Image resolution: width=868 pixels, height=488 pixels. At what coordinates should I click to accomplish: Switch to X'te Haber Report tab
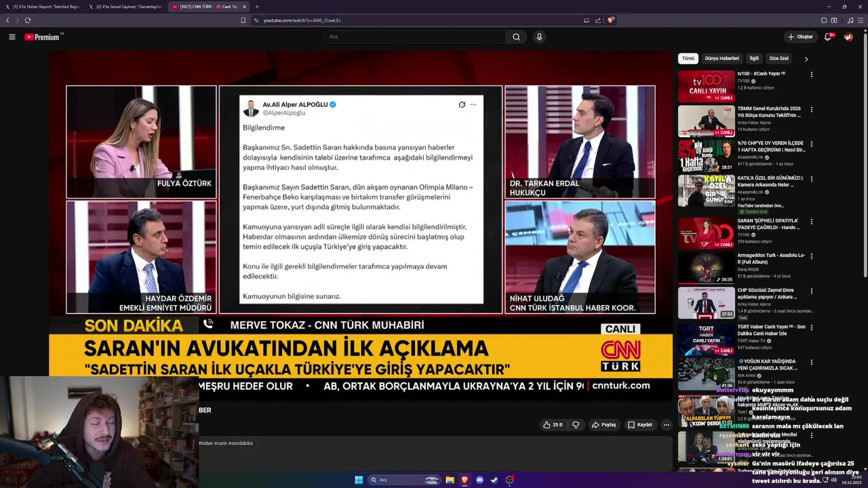[42, 7]
